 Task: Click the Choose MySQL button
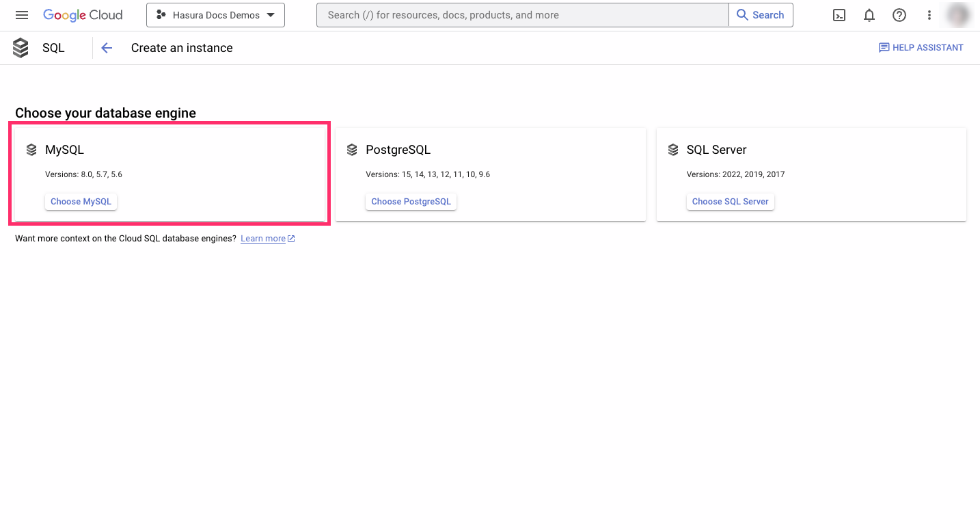pos(81,202)
